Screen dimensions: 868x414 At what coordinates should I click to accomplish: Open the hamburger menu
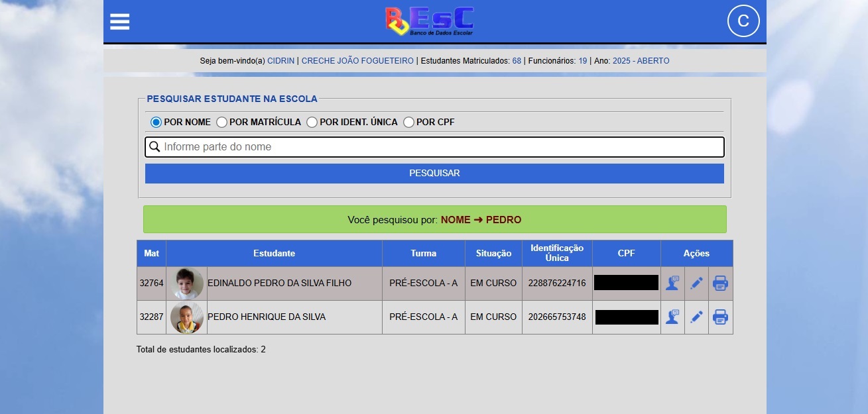[120, 22]
